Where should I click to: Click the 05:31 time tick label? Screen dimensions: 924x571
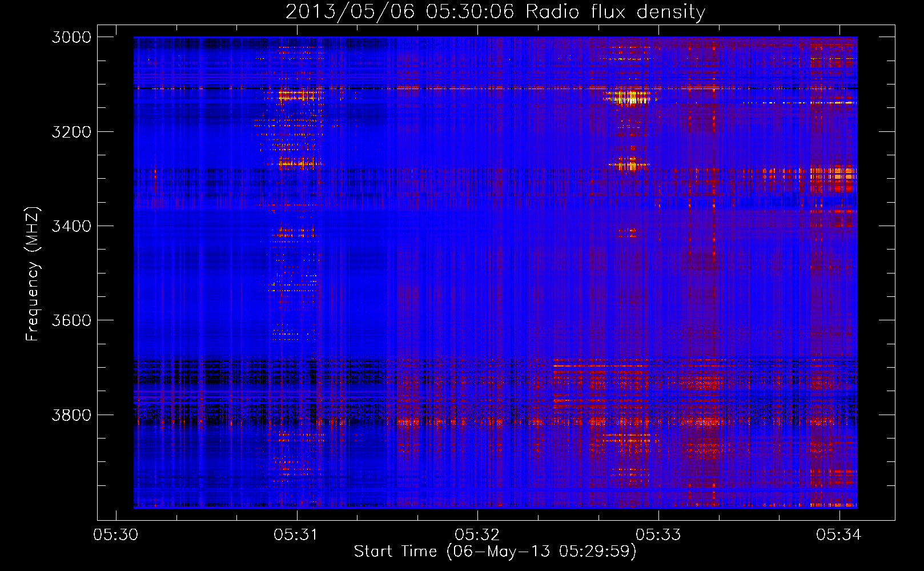295,535
